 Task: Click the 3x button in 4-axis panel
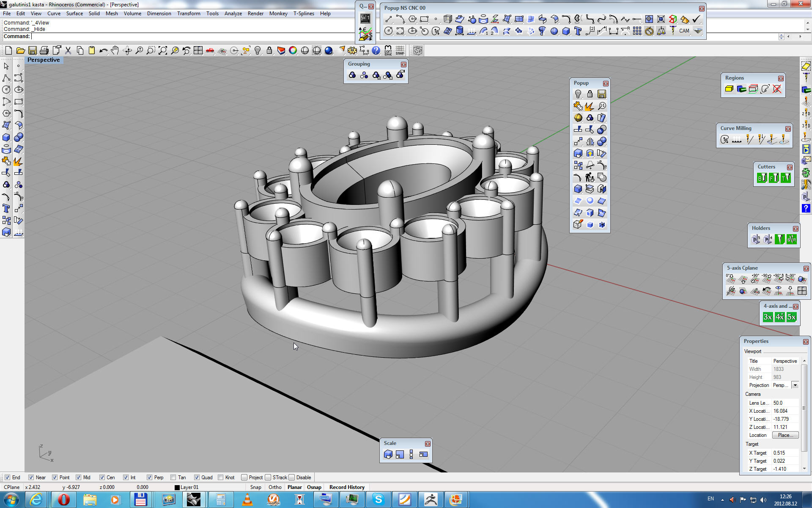coord(768,317)
